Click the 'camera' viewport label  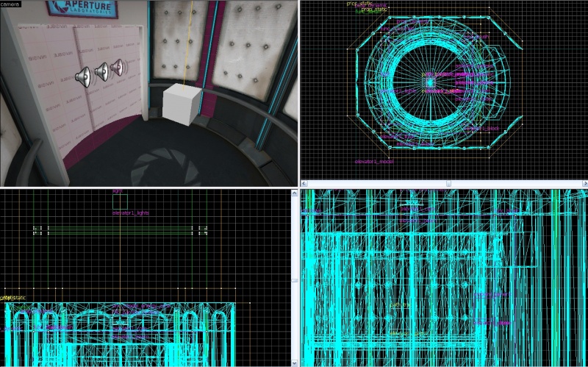[10, 4]
